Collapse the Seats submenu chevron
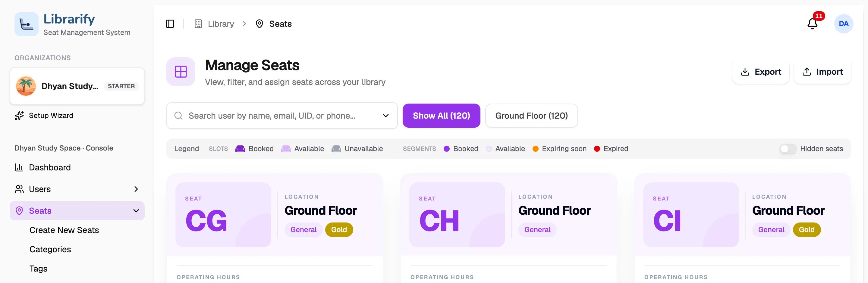Image resolution: width=868 pixels, height=283 pixels. coord(136,211)
